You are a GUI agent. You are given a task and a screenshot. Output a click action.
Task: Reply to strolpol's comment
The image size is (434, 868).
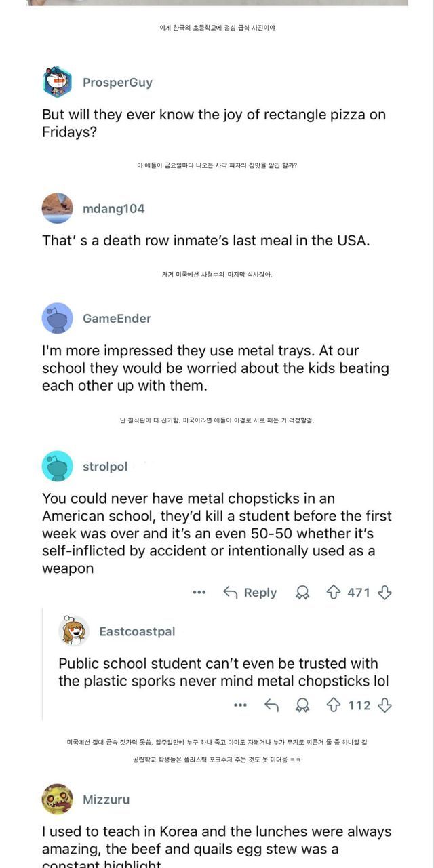pos(250,593)
